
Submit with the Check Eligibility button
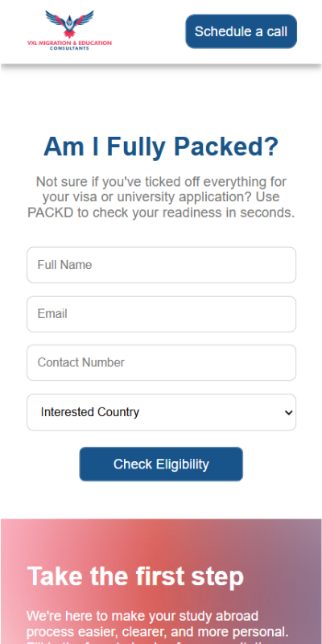click(161, 464)
